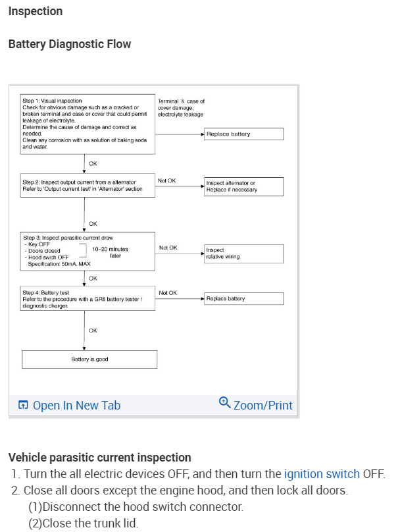
Task: Click the Zoom/Print link text
Action: (262, 405)
